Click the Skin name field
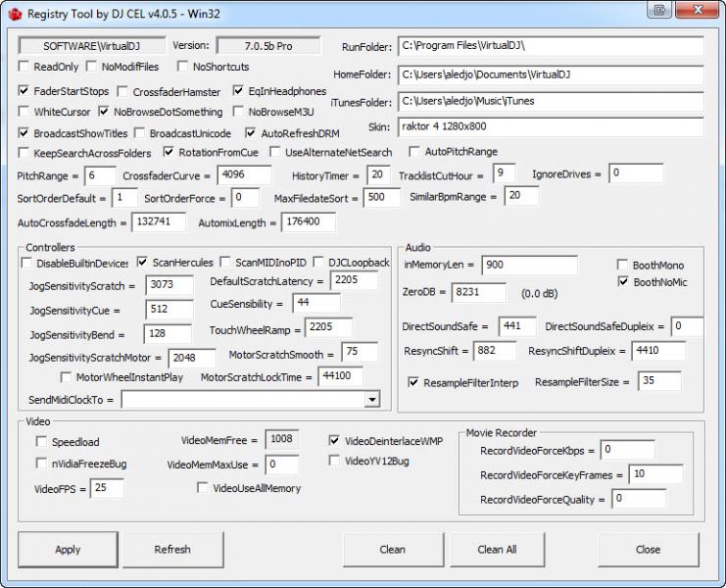This screenshot has width=726, height=588. 551,126
